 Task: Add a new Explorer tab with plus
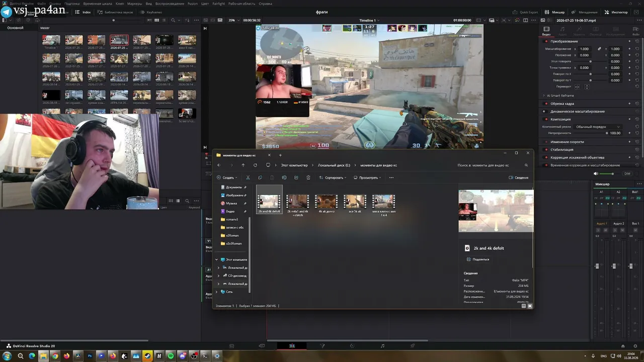click(x=280, y=155)
